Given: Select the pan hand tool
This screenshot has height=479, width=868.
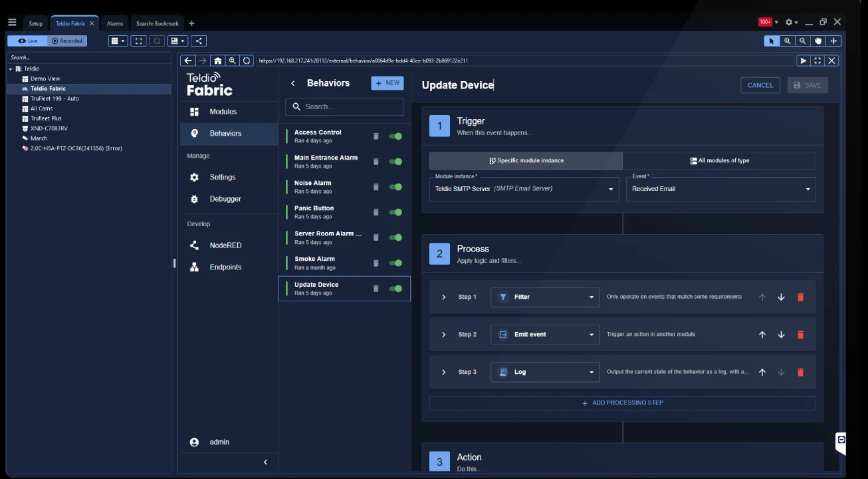Looking at the screenshot, I should (818, 41).
